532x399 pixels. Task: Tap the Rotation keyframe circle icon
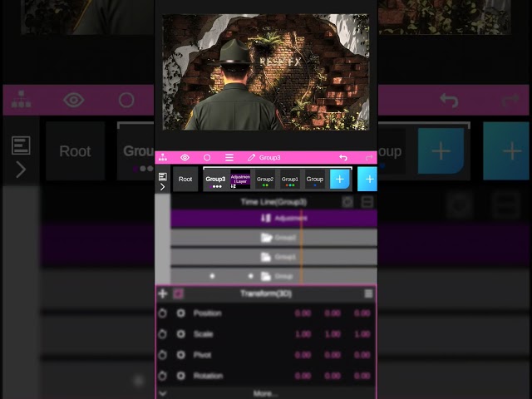[x=181, y=376]
